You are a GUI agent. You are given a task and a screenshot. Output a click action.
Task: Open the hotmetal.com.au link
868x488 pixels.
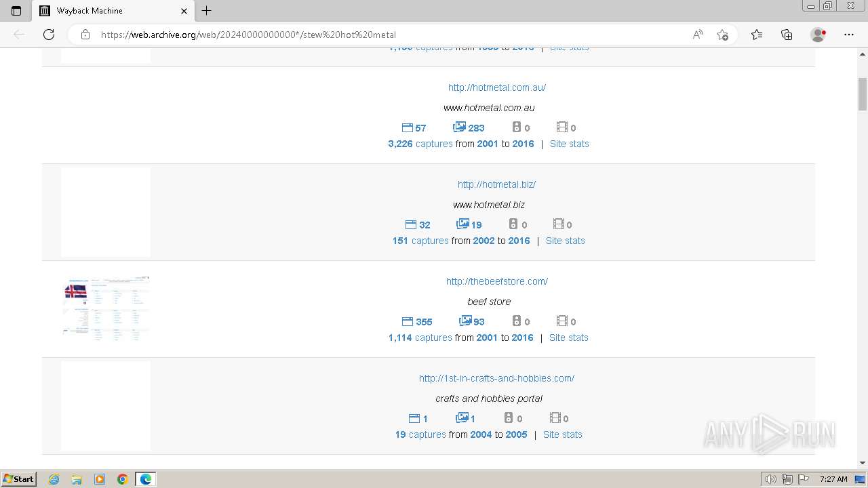click(x=497, y=87)
